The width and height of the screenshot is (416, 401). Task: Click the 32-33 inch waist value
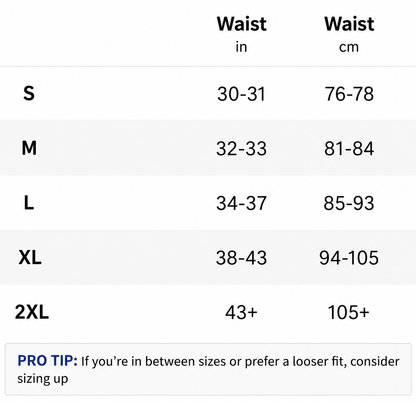pyautogui.click(x=241, y=148)
